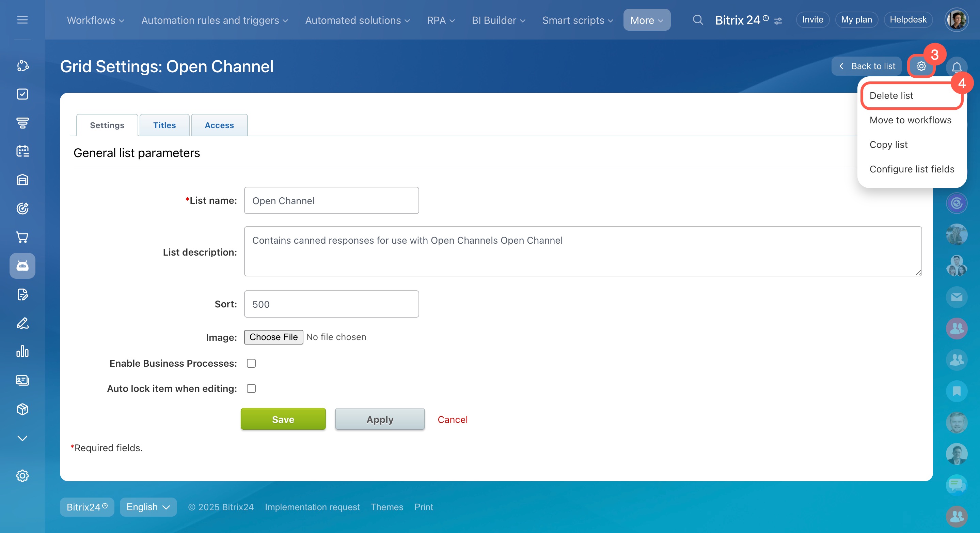This screenshot has width=980, height=533.
Task: Open Implementation request footer link
Action: (x=312, y=507)
